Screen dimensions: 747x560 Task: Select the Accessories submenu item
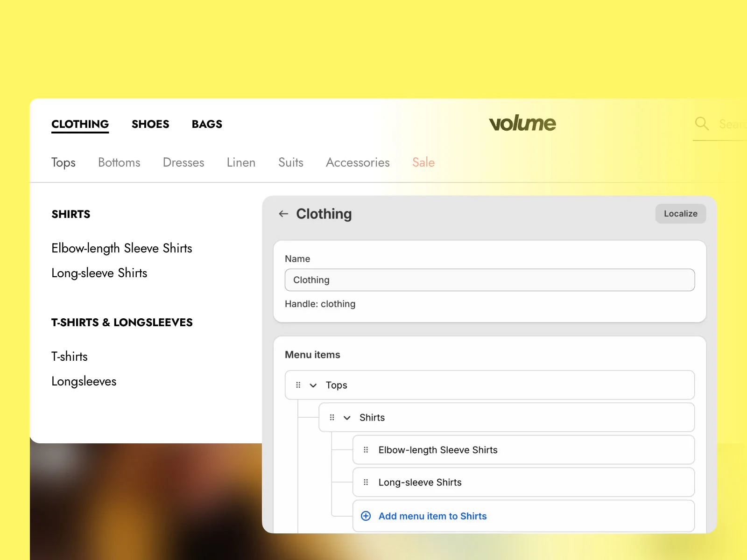(x=358, y=162)
